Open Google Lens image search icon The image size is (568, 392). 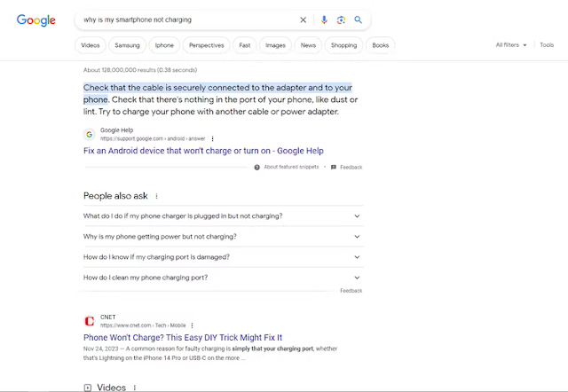pos(341,20)
